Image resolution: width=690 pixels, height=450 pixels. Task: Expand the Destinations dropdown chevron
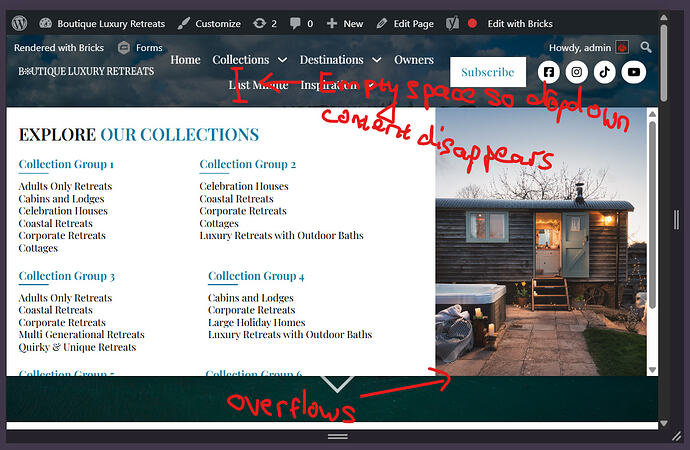point(377,60)
